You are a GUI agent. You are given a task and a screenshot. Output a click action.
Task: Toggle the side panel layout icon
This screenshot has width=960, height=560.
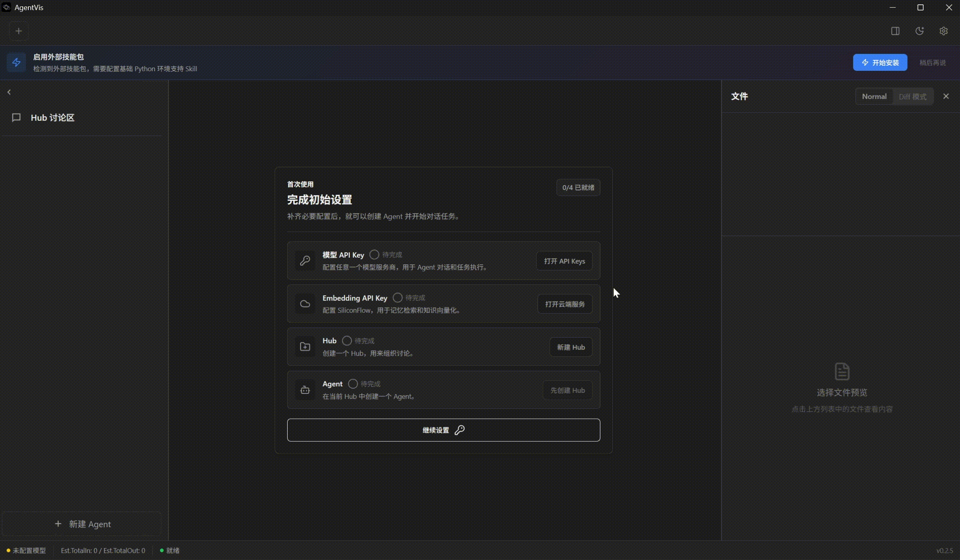pyautogui.click(x=895, y=31)
